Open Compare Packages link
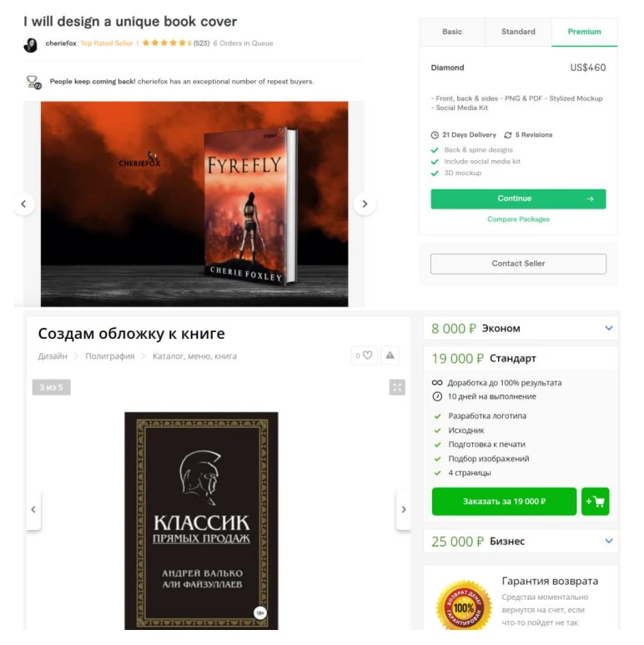 518,219
